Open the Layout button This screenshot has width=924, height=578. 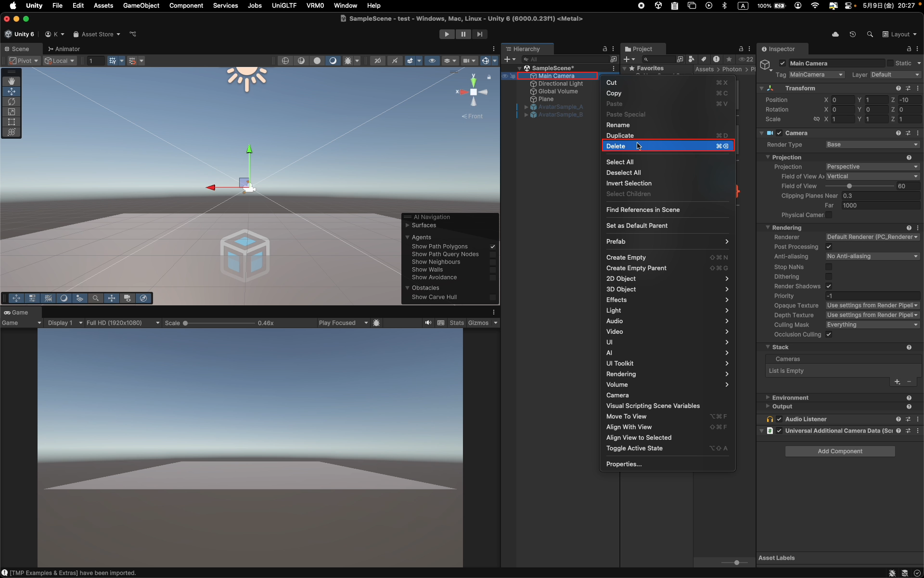click(x=899, y=34)
